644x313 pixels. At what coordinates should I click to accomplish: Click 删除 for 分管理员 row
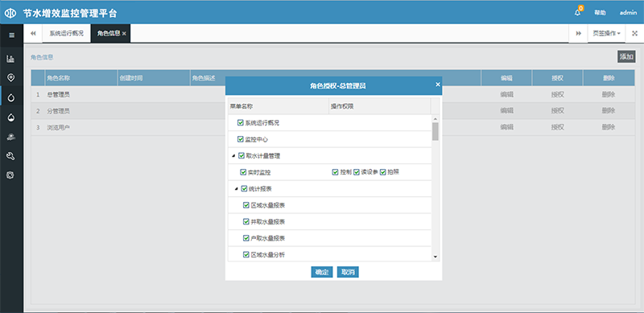click(x=609, y=110)
